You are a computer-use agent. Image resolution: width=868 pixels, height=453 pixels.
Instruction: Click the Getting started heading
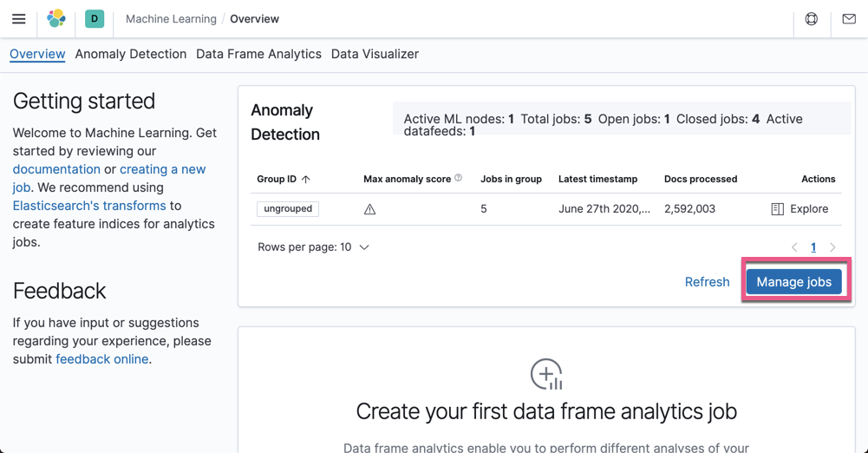click(x=84, y=102)
